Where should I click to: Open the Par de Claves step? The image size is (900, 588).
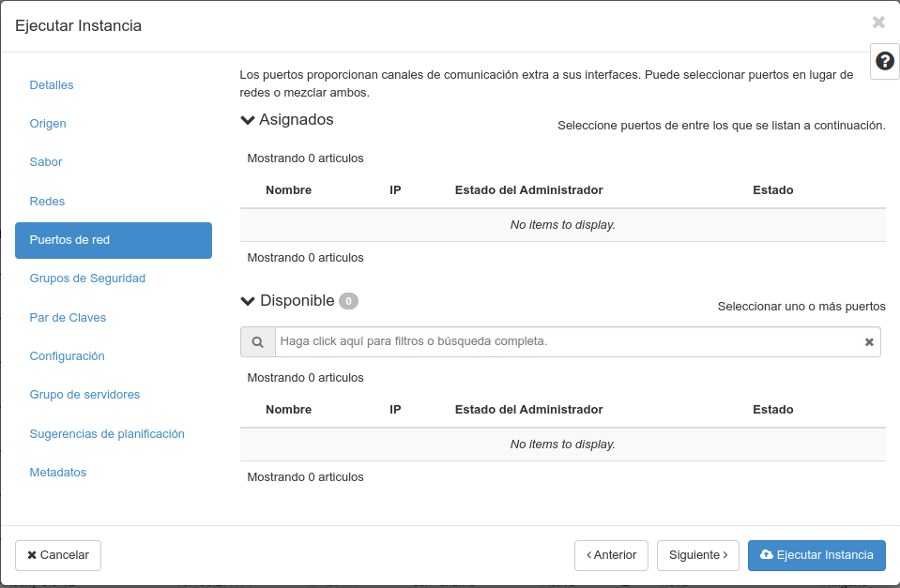coord(68,317)
